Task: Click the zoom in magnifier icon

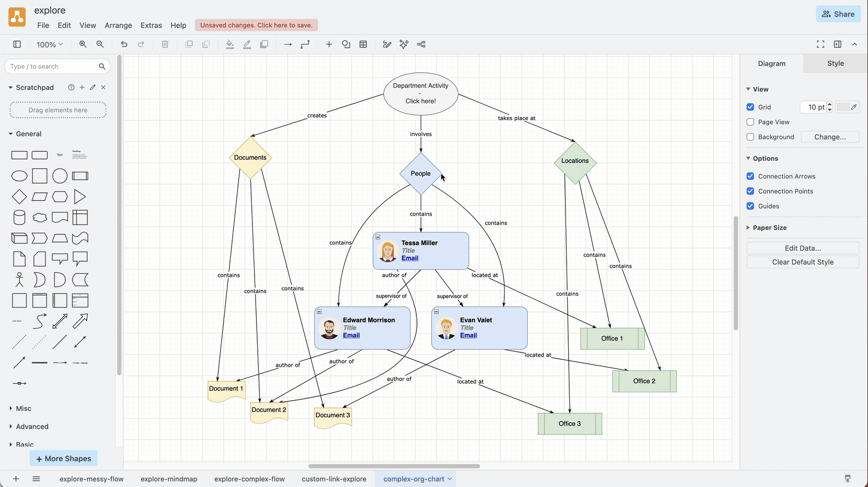Action: (x=83, y=44)
